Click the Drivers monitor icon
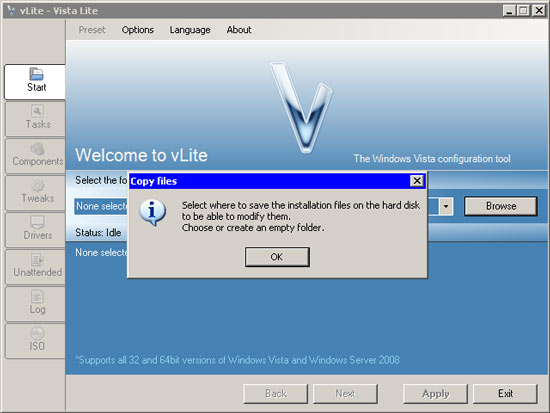550x413 pixels. [37, 222]
